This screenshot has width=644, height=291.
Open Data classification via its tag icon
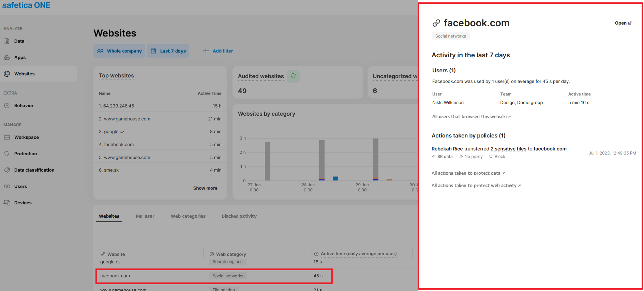click(x=7, y=170)
